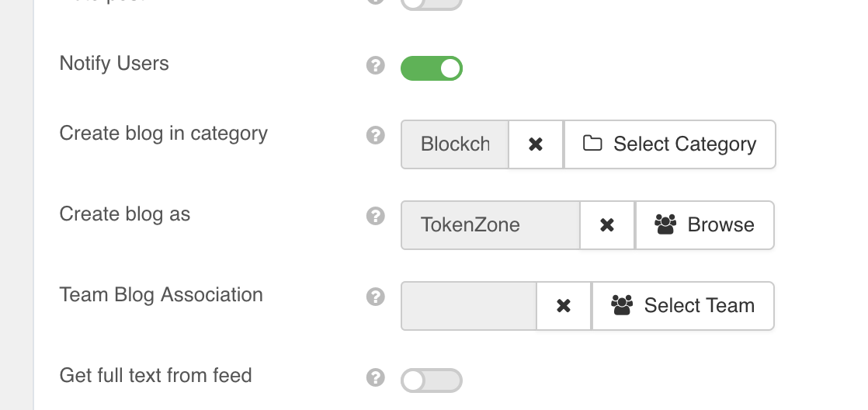Enable Get full text from feed switch

(x=432, y=380)
